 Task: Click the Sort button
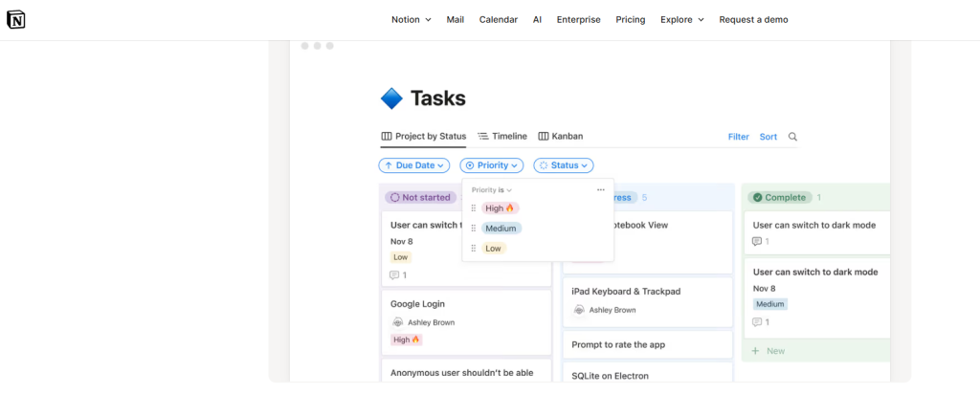(x=768, y=137)
